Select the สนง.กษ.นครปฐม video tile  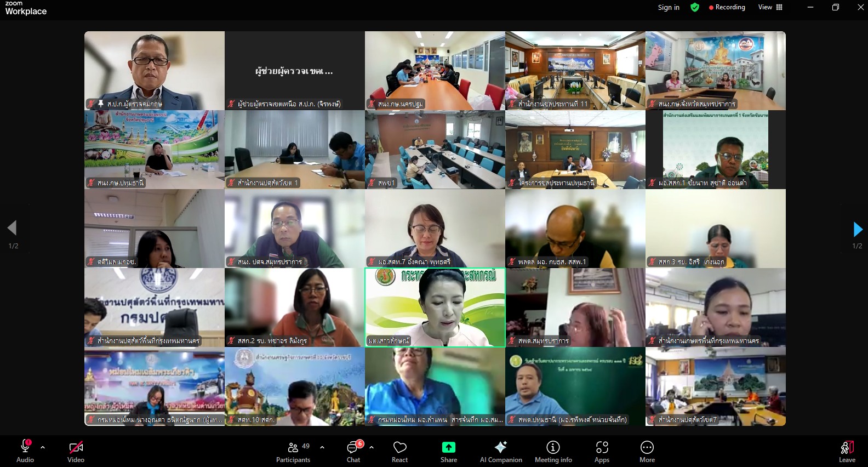coord(435,71)
